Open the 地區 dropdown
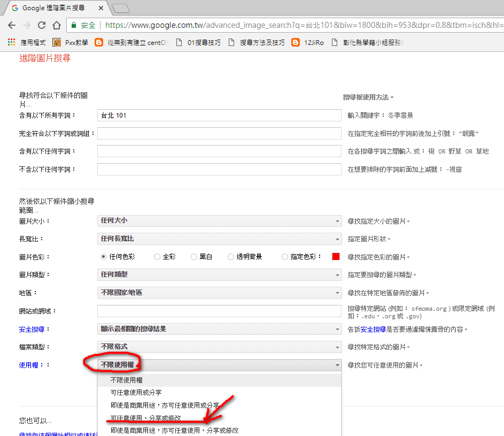The image size is (504, 436). (219, 293)
